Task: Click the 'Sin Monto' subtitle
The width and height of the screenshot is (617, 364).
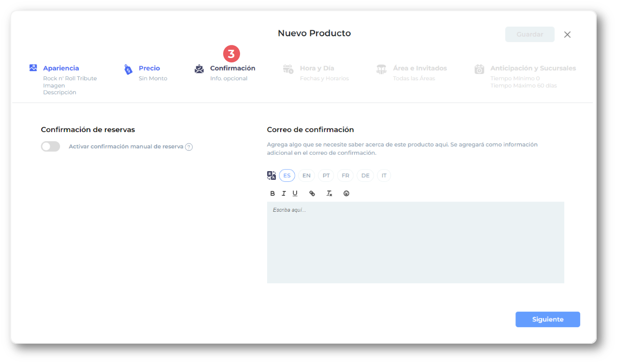Action: 153,78
